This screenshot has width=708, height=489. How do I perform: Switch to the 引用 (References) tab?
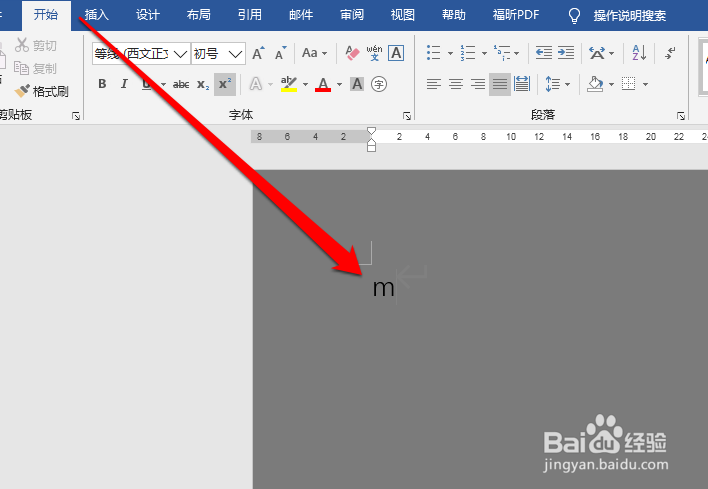(250, 15)
